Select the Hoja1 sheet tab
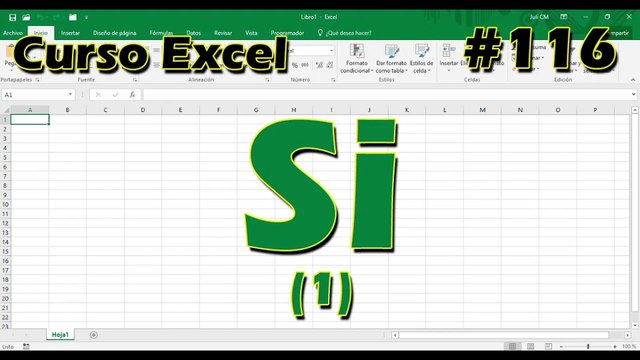 click(x=60, y=334)
